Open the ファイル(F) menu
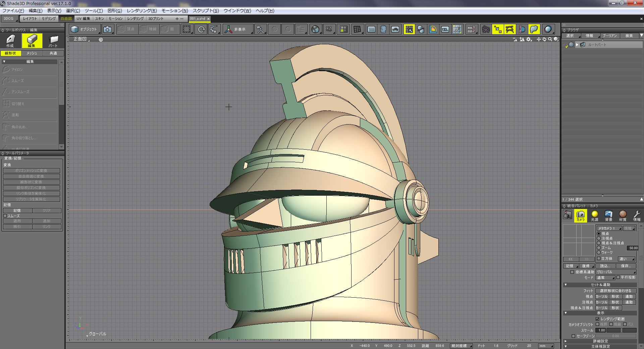Image resolution: width=644 pixels, height=349 pixels. (x=13, y=11)
